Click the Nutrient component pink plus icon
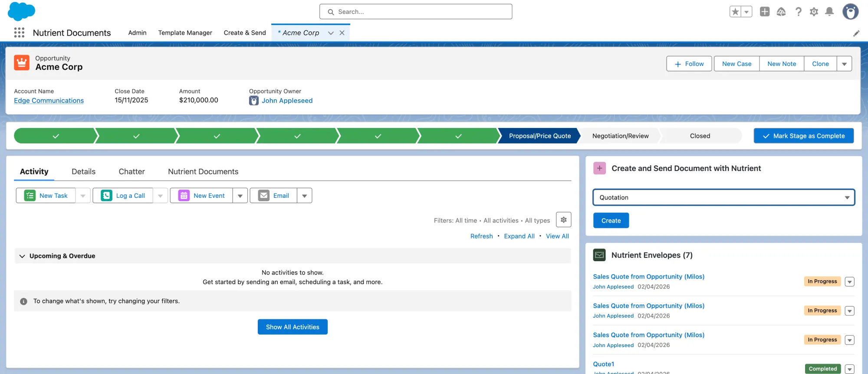The image size is (868, 374). [599, 168]
